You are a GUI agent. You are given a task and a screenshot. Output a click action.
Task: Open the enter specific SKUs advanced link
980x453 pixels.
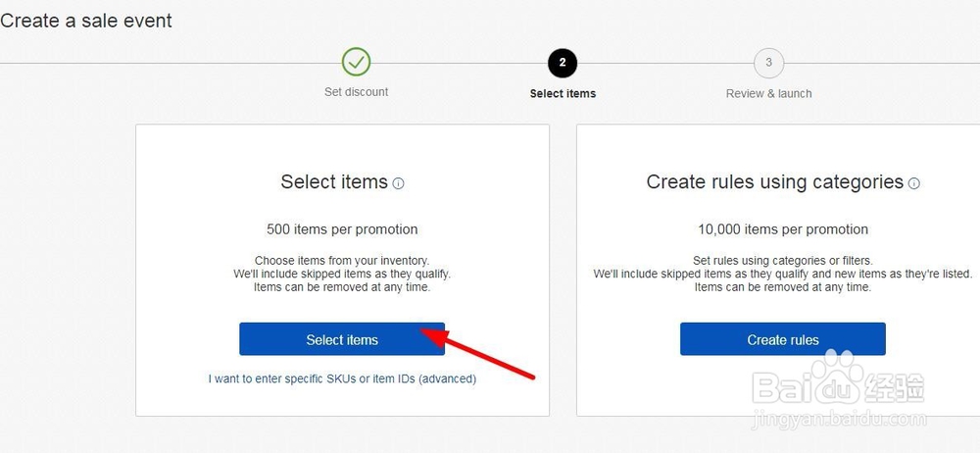click(342, 378)
